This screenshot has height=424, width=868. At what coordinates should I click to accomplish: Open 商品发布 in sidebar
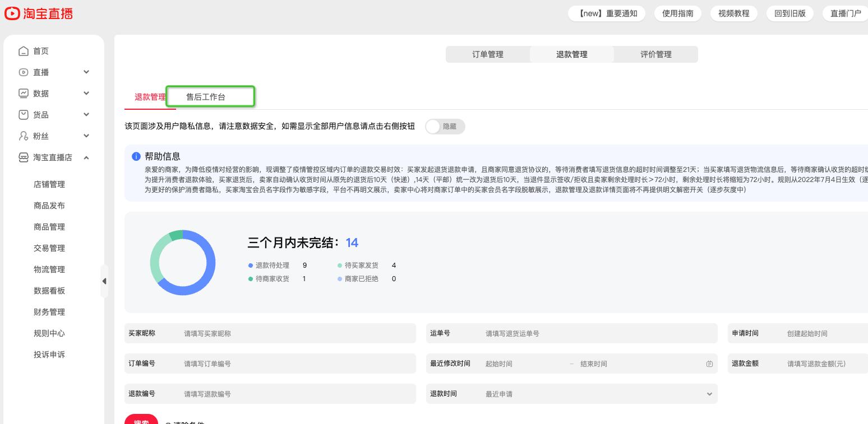click(49, 206)
